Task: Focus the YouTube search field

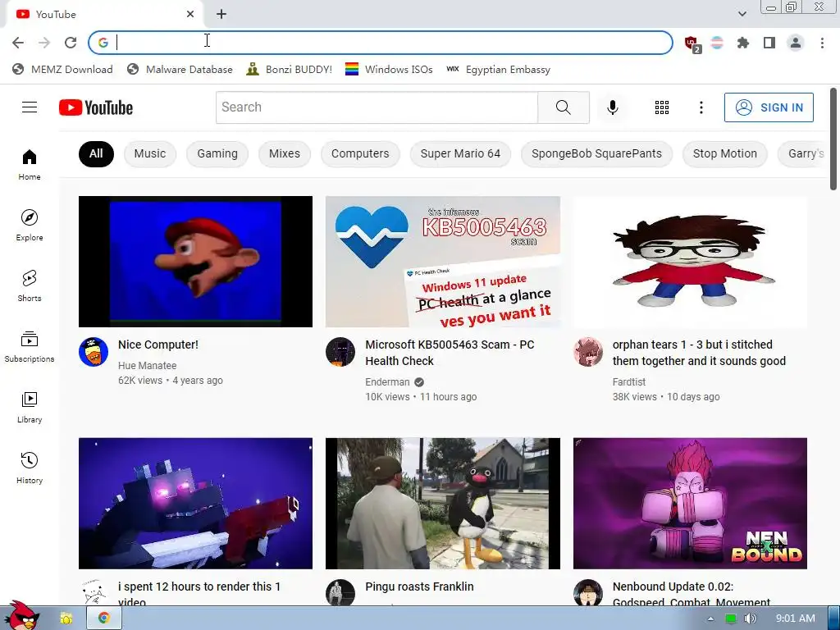Action: [x=377, y=107]
